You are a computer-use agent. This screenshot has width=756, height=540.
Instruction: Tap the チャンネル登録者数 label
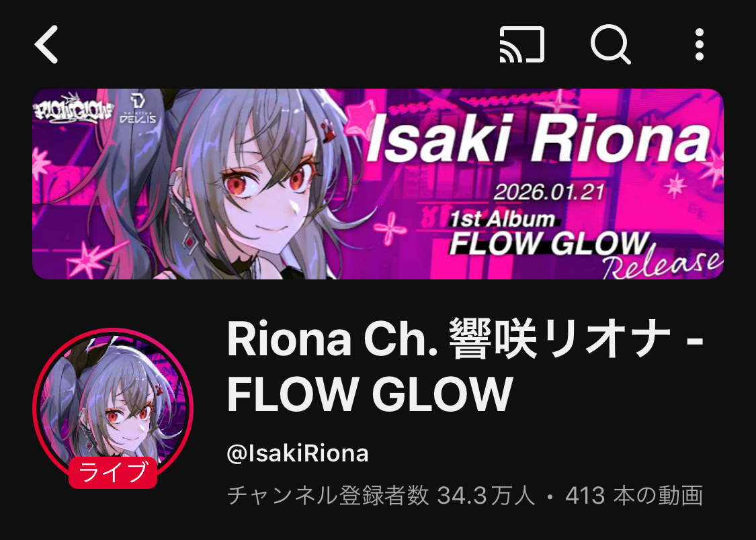pos(328,495)
